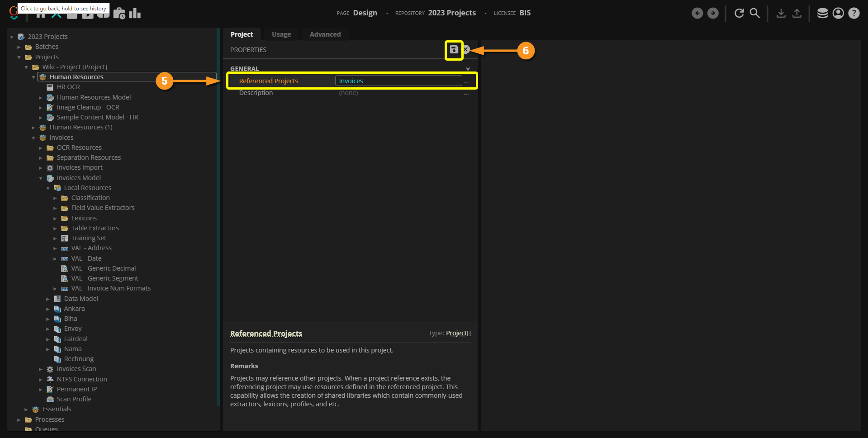Collapse the Wiki - Project [Project] arrow
Screen dimensions: 868x438
coord(26,67)
